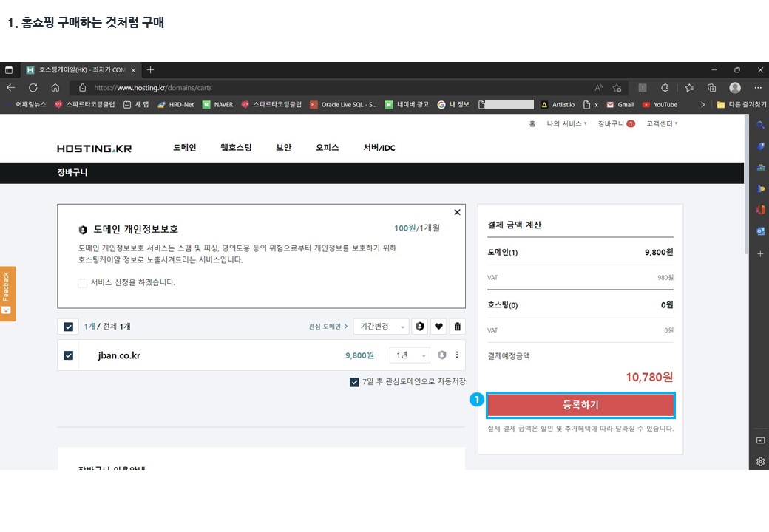Open 다른 즐겨찾기 bookmarks folder
769x532 pixels.
[741, 104]
